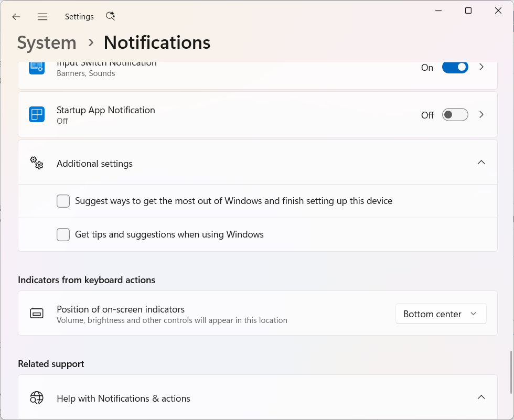
Task: Navigate to System breadcrumb
Action: coord(47,43)
